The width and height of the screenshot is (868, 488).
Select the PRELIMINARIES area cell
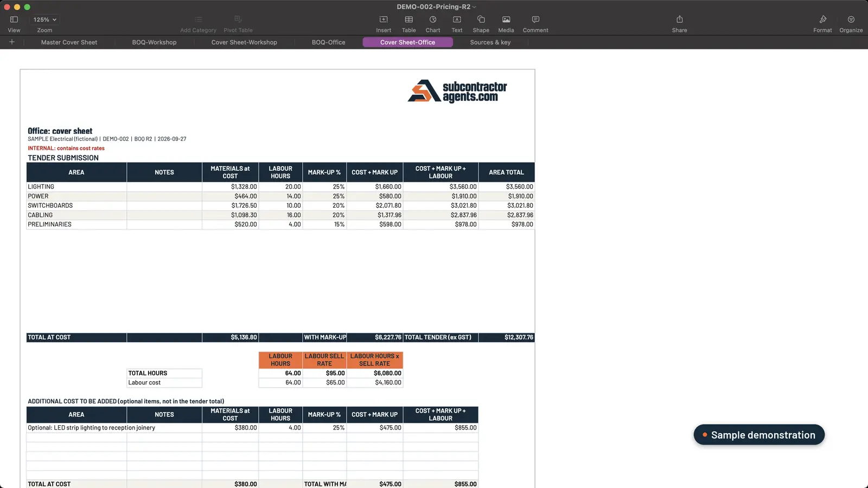point(76,224)
